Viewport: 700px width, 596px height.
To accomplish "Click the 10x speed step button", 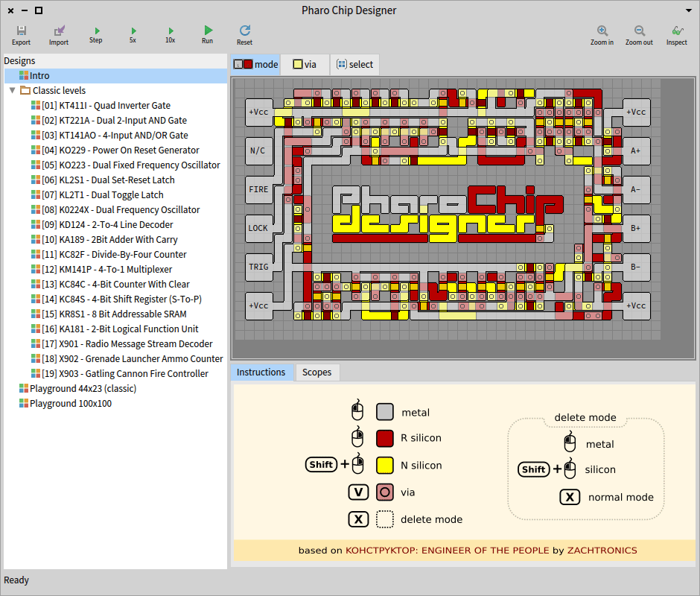I will pos(170,35).
